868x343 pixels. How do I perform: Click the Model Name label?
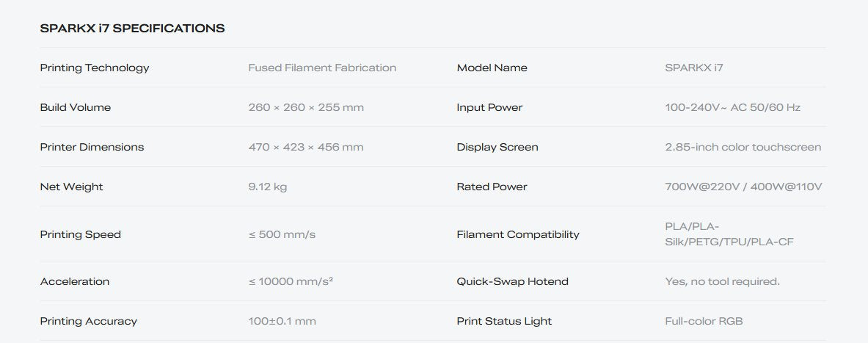tap(492, 68)
